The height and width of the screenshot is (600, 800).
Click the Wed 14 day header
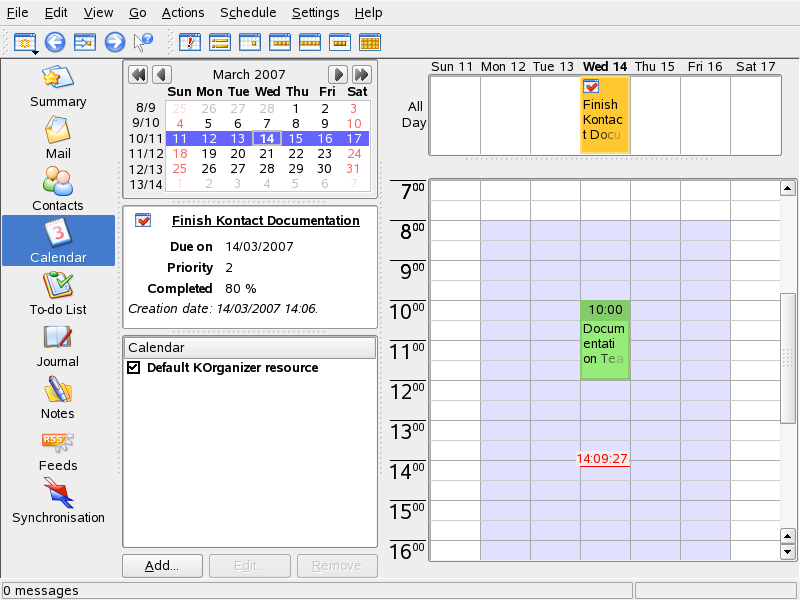pyautogui.click(x=605, y=67)
